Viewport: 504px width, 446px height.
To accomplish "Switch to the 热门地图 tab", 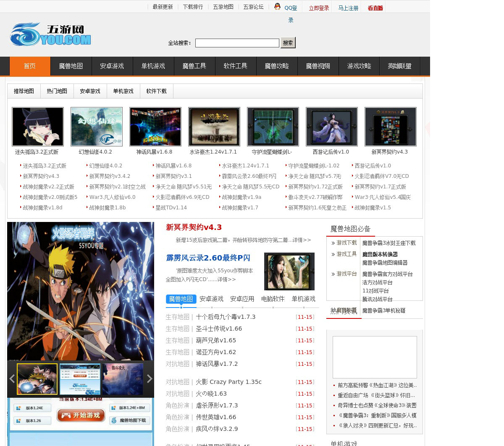I will 57,91.
